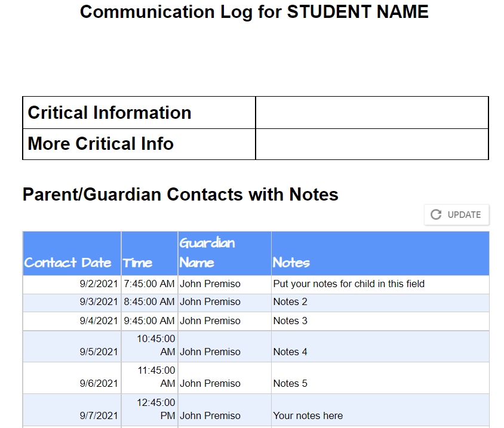The width and height of the screenshot is (504, 428).
Task: Click the 'Your notes here' cell
Action: tap(380, 410)
